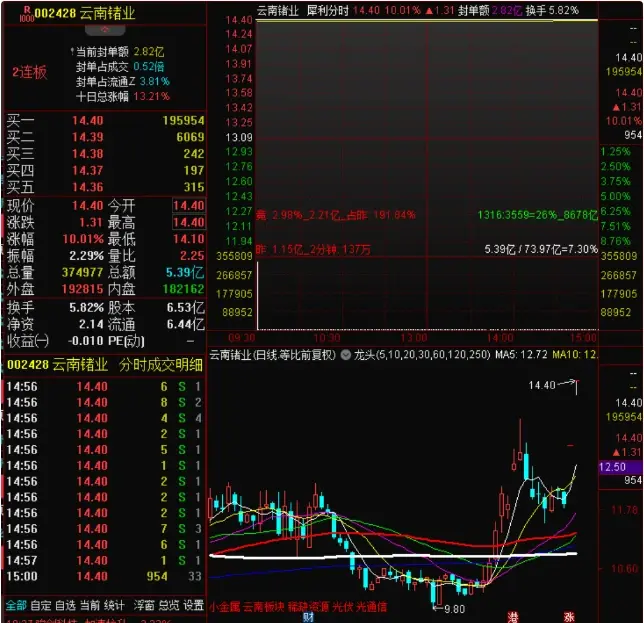Switch to the 自定 tab

(41, 606)
